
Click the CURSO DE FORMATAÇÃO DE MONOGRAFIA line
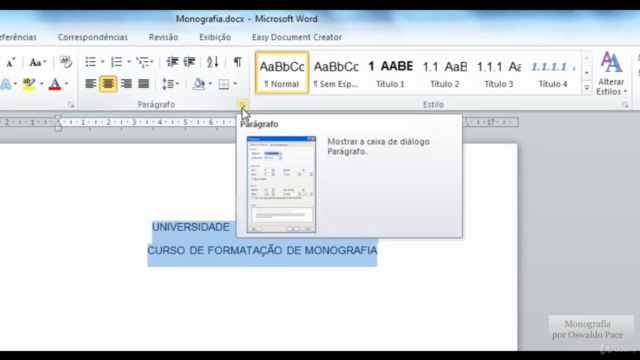(x=262, y=251)
